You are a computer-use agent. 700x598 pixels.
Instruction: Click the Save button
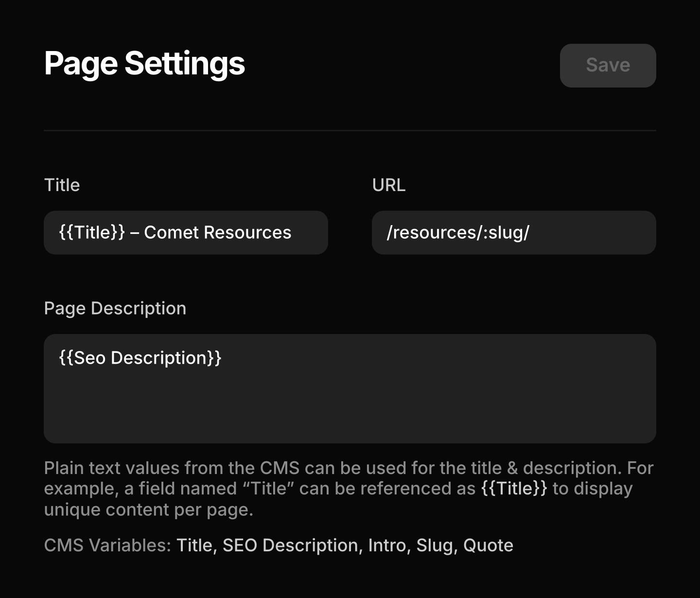pos(608,65)
